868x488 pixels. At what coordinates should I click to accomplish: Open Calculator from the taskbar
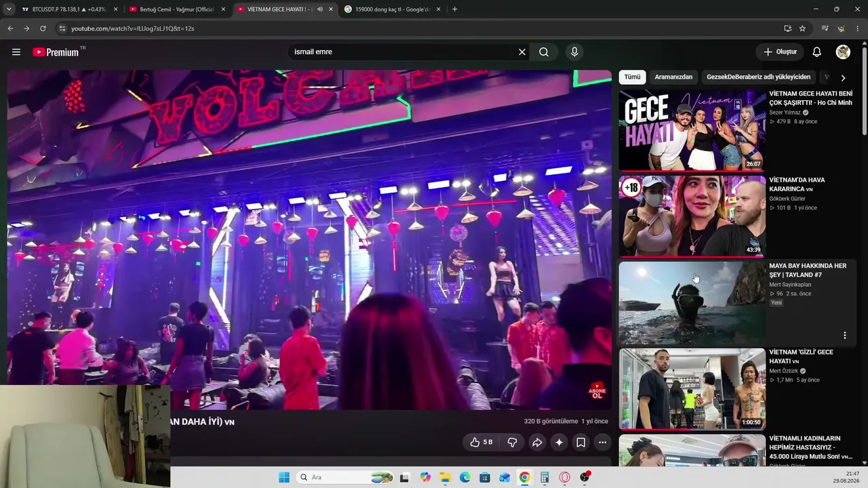pos(545,477)
